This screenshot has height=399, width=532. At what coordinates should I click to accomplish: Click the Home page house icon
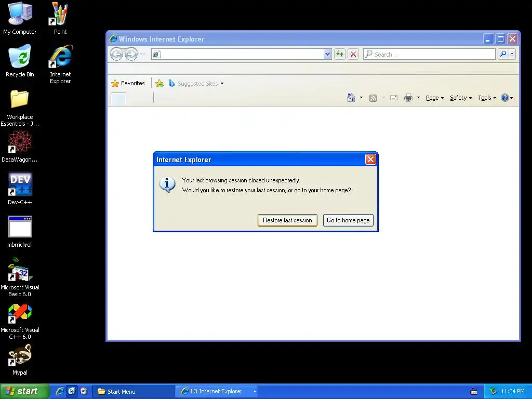[x=351, y=98]
